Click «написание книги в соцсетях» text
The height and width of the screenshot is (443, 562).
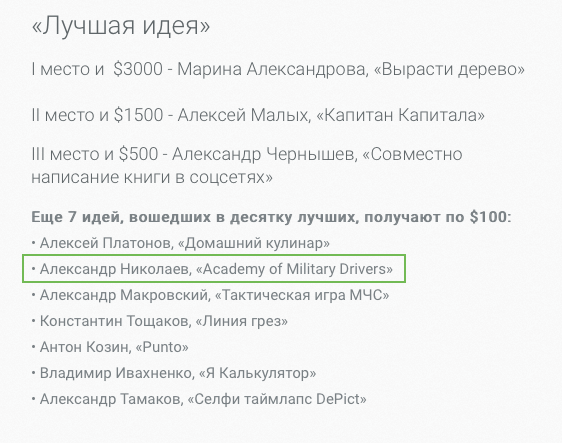(152, 177)
